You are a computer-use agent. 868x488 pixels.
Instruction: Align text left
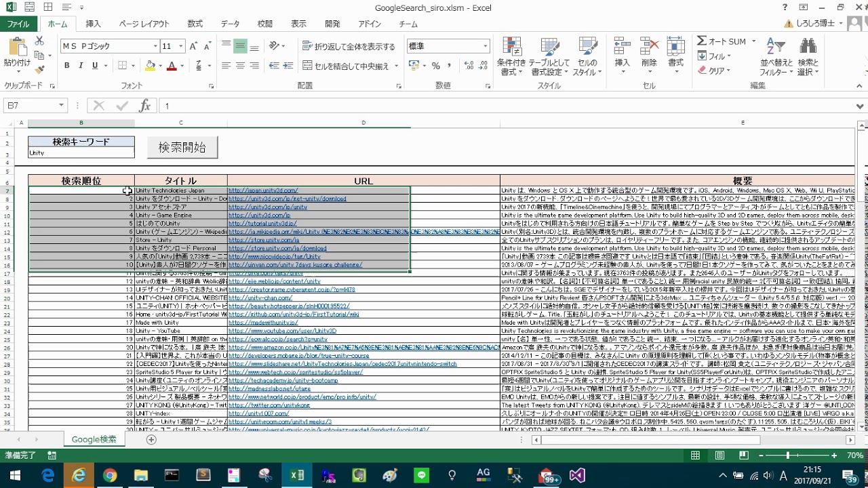click(226, 66)
